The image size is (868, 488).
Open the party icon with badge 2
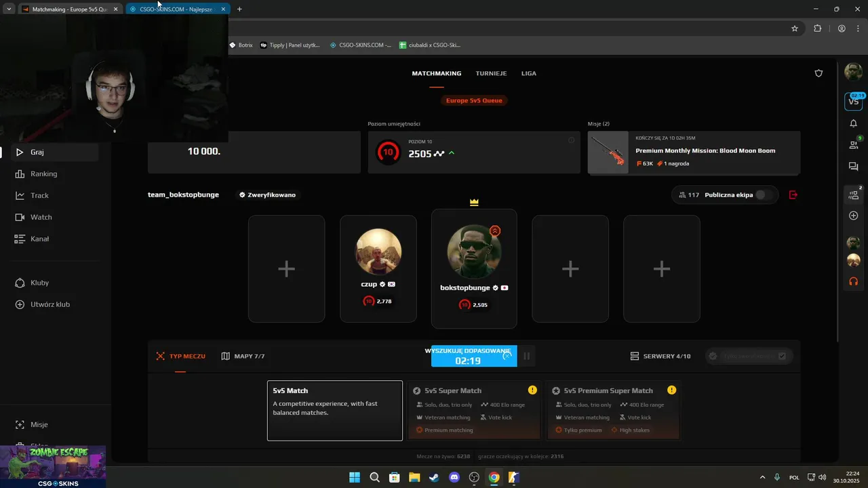click(854, 195)
